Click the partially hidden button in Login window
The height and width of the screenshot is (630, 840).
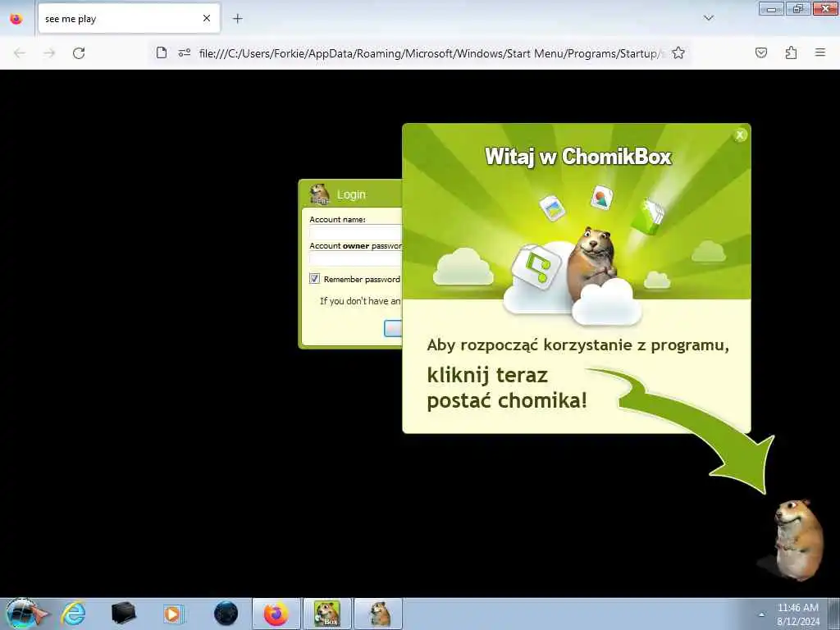click(393, 328)
